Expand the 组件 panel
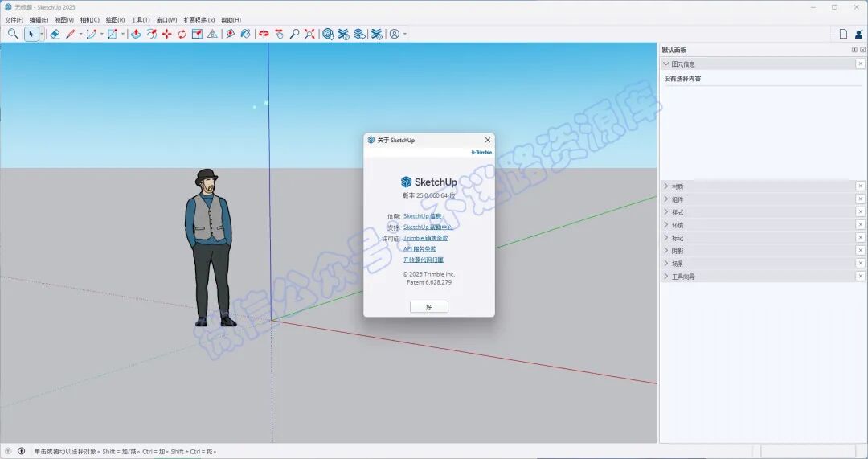Image resolution: width=868 pixels, height=459 pixels. pyautogui.click(x=666, y=199)
